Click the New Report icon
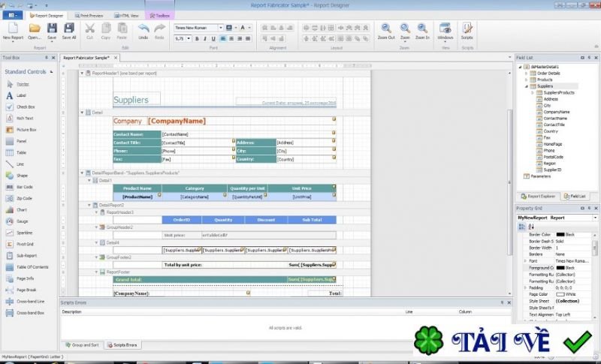Screen dimensions: 601x364 (x=13, y=29)
